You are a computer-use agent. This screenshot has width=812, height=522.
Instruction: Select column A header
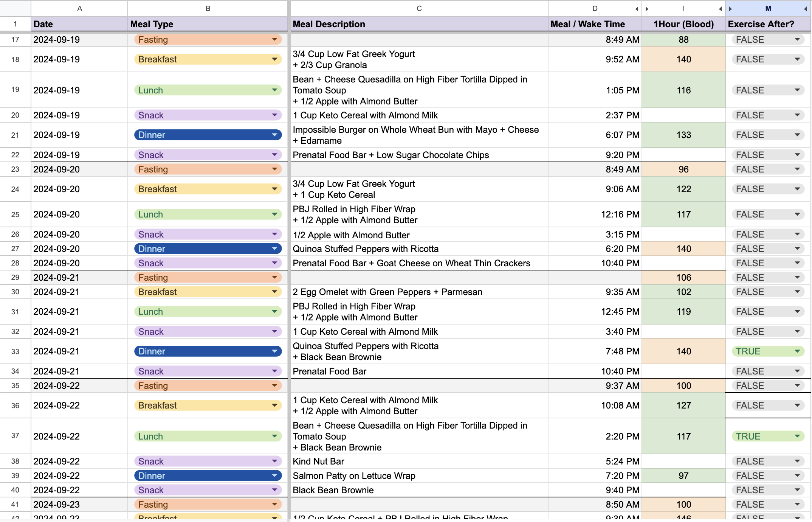[x=79, y=8]
